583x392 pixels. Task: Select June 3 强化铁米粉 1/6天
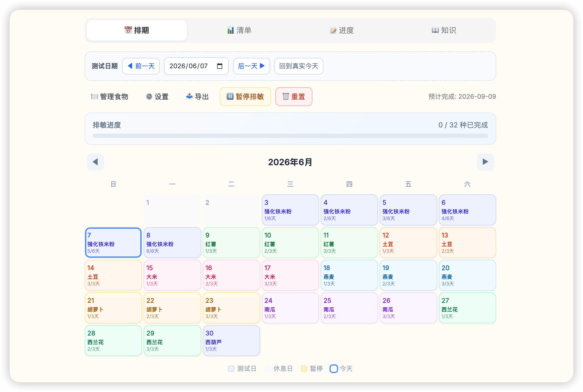tap(290, 210)
